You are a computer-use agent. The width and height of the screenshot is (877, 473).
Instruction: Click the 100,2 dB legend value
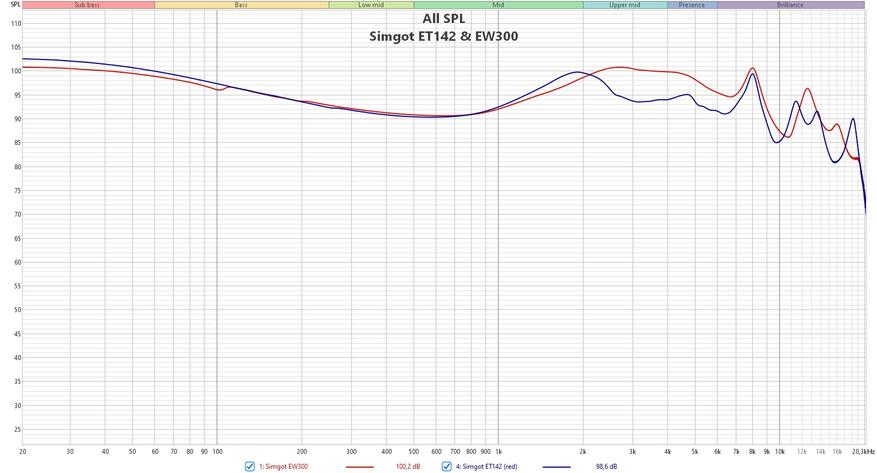pyautogui.click(x=408, y=466)
